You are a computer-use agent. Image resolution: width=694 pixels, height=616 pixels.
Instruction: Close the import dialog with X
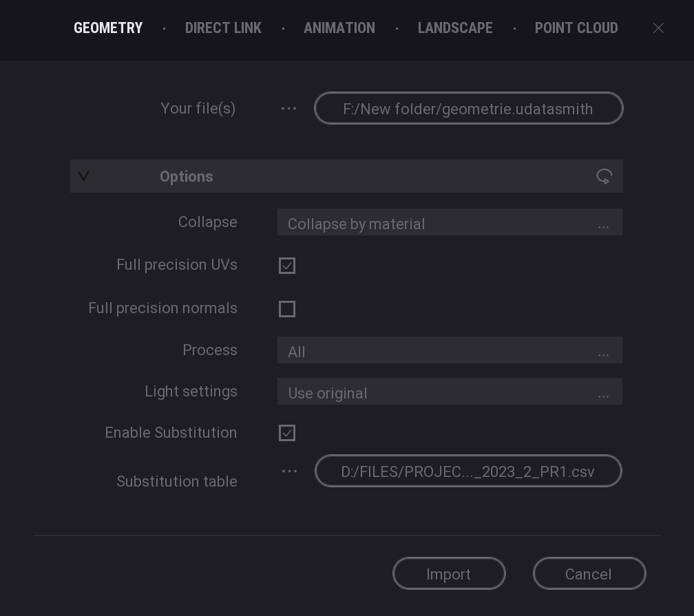(x=658, y=28)
